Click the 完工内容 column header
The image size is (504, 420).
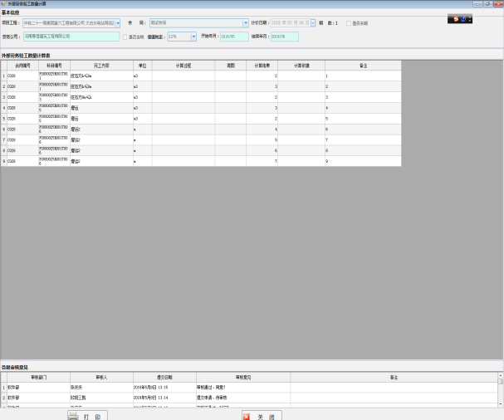(101, 65)
